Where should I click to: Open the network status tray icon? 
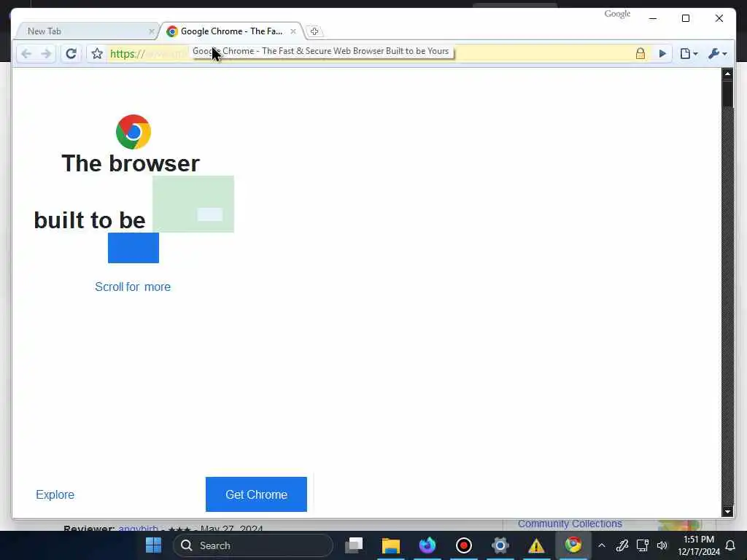[x=642, y=545]
